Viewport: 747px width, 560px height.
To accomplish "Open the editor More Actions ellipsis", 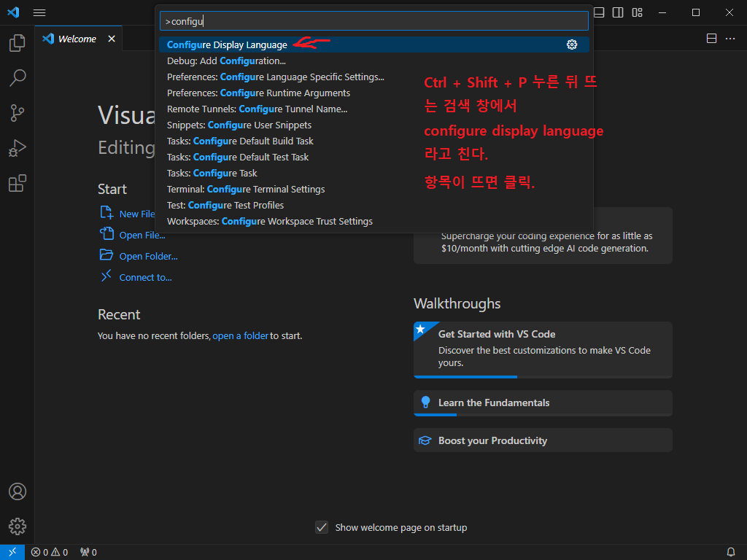I will [729, 39].
